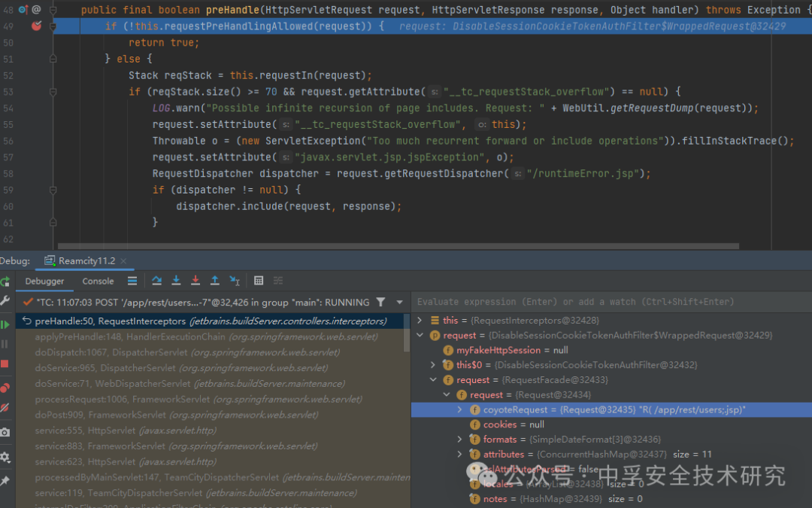Expand the 'this' variable node
The image size is (812, 508).
click(420, 321)
